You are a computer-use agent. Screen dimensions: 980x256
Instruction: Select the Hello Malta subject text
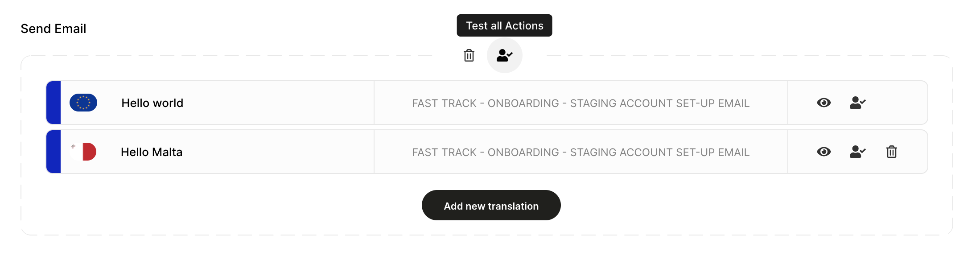[152, 152]
